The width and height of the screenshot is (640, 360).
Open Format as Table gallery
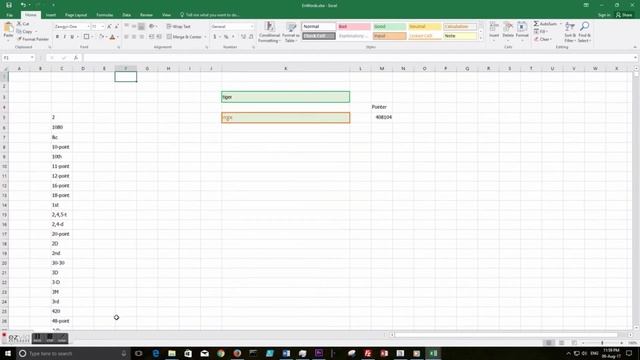click(x=291, y=32)
